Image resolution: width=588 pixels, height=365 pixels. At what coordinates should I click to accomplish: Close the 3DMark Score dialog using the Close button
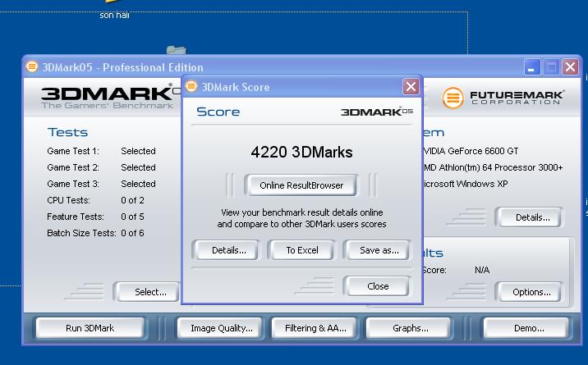pyautogui.click(x=378, y=286)
